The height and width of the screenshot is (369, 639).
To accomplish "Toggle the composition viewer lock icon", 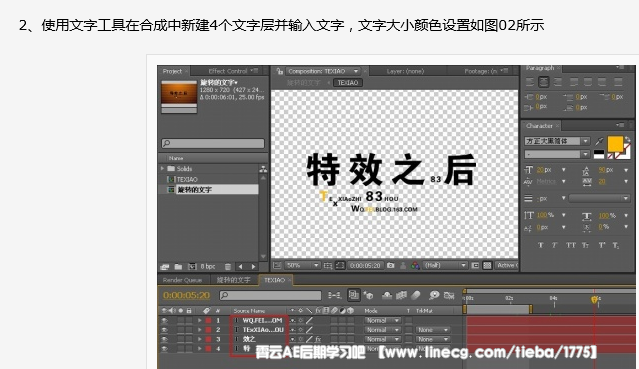I will click(280, 71).
